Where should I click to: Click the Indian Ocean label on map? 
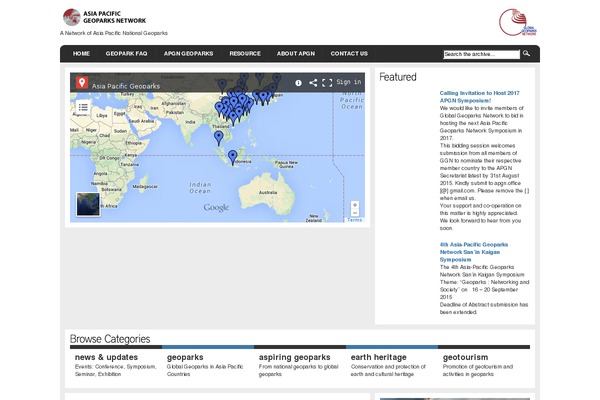(200, 188)
